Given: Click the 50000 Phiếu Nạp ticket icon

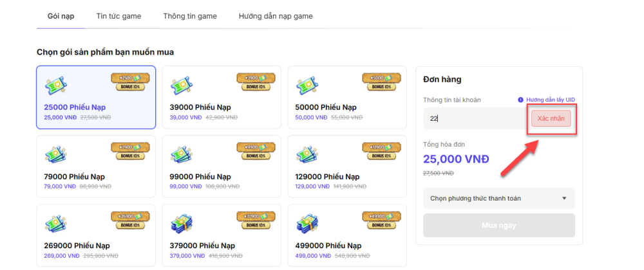Looking at the screenshot, I should pos(307,85).
